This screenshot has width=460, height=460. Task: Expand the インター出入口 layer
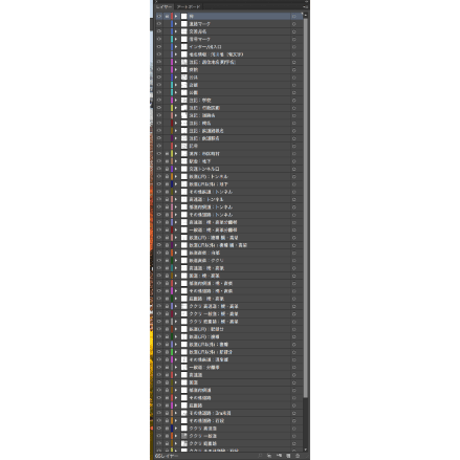coord(176,47)
